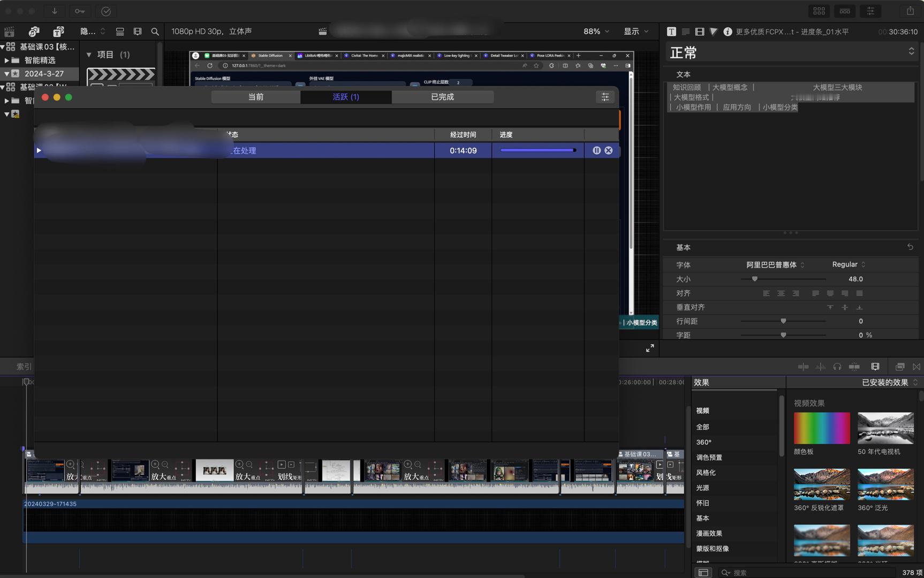Open the video inspector filmstrip icon

(x=700, y=32)
